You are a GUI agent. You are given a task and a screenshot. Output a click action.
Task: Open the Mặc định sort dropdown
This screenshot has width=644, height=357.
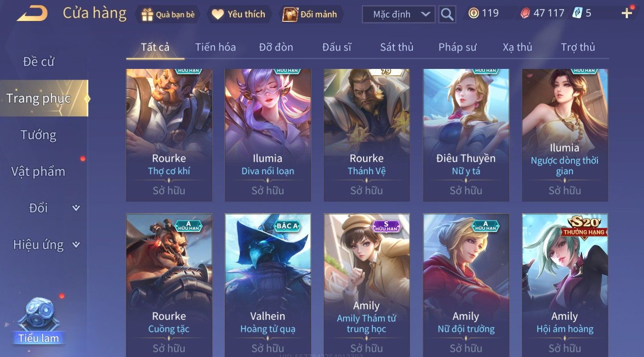[399, 14]
